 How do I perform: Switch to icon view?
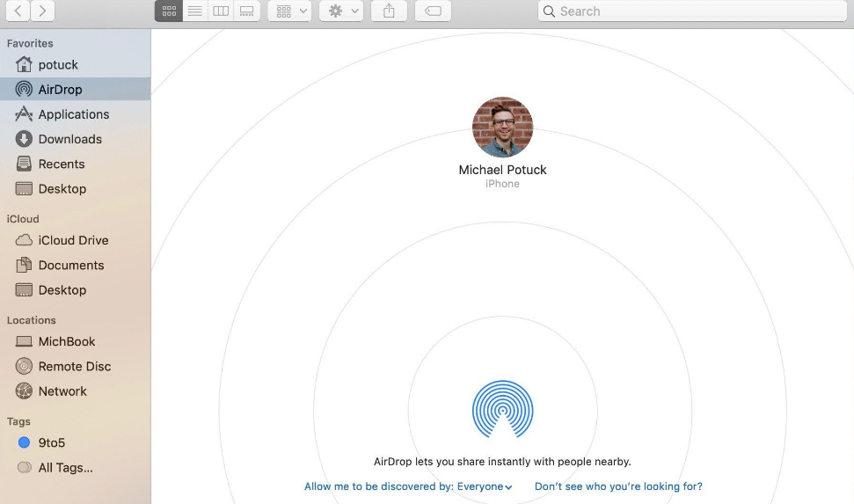coord(169,11)
